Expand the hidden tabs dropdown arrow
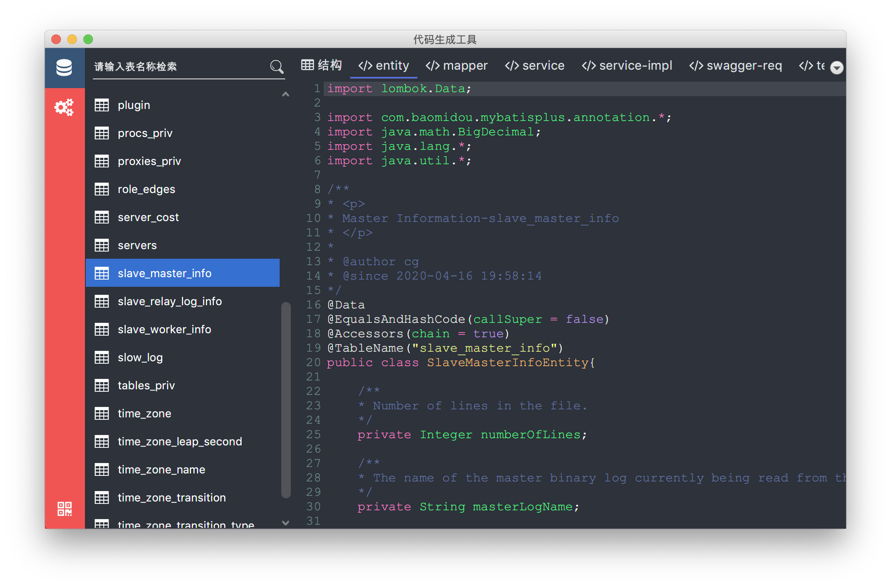 click(837, 67)
